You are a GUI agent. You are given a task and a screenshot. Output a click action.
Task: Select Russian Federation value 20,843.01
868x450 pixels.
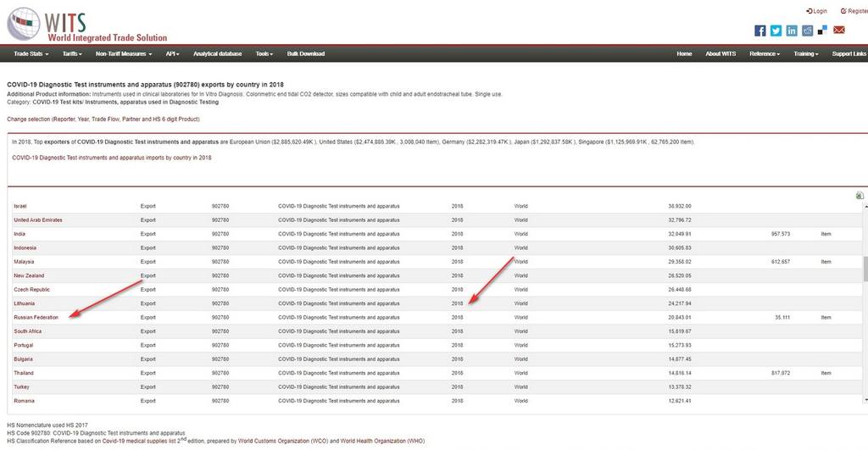click(679, 318)
